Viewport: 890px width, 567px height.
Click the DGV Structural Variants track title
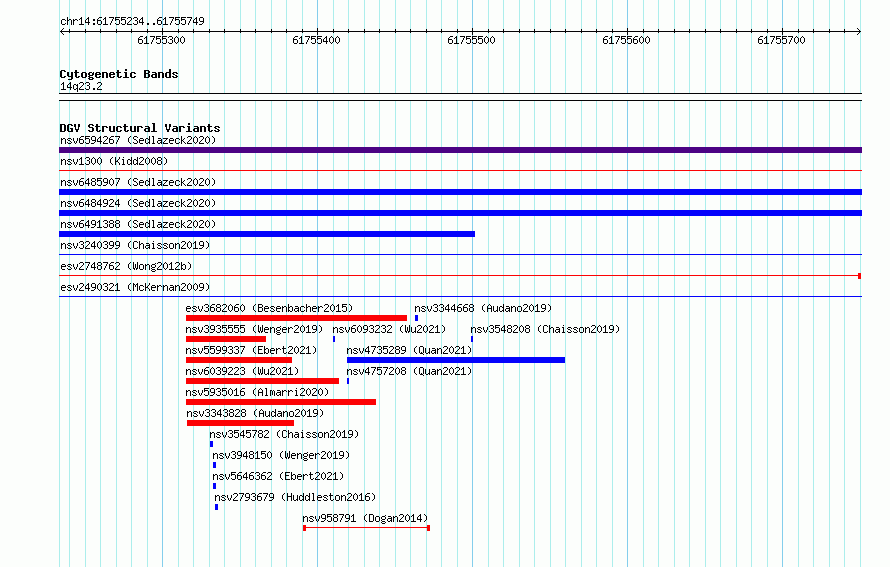pyautogui.click(x=140, y=128)
